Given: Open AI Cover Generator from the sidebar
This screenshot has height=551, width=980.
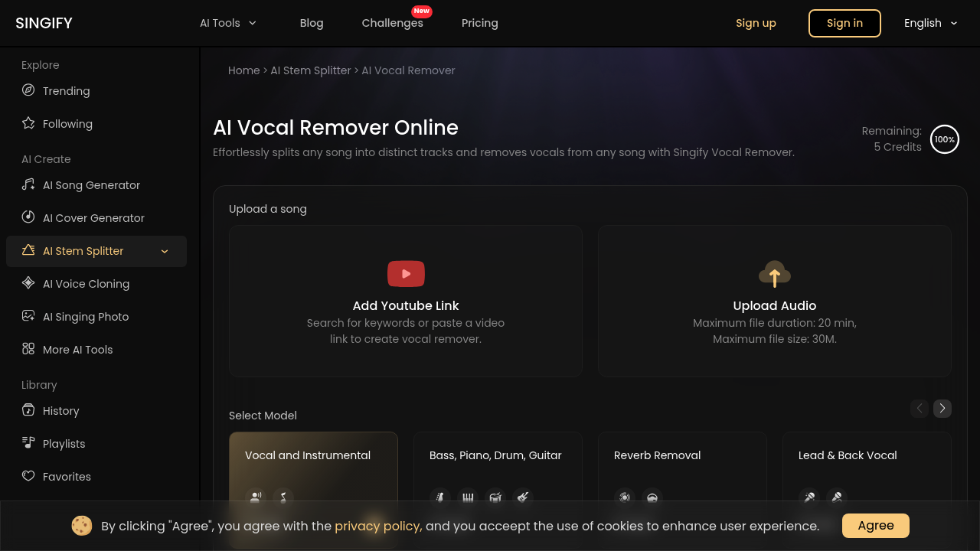Looking at the screenshot, I should pos(28,217).
